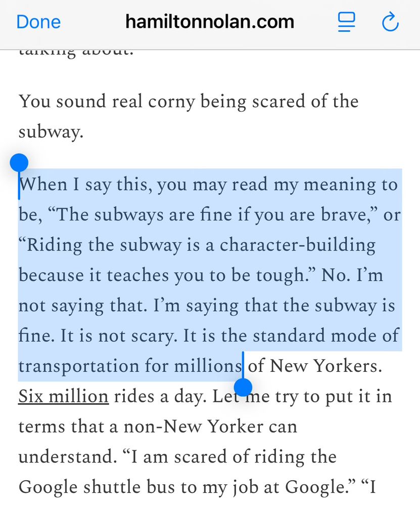
Task: Tap the word "Google" in last line
Action: click(48, 487)
